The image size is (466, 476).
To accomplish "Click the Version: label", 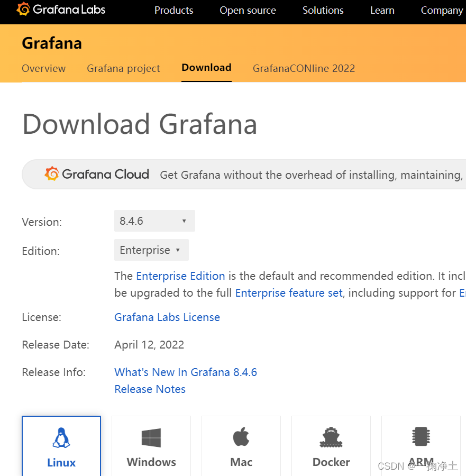I will pyautogui.click(x=42, y=222).
